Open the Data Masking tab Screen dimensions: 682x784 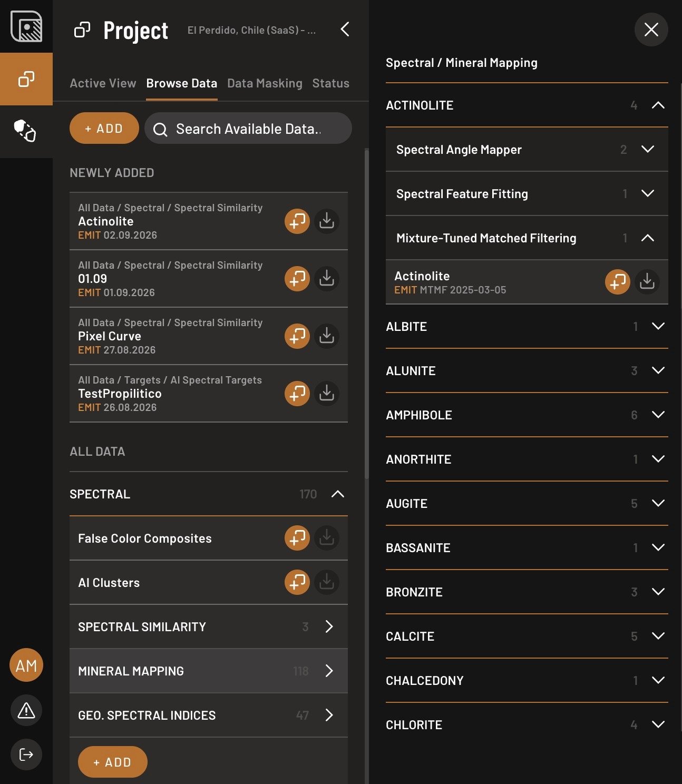[265, 83]
